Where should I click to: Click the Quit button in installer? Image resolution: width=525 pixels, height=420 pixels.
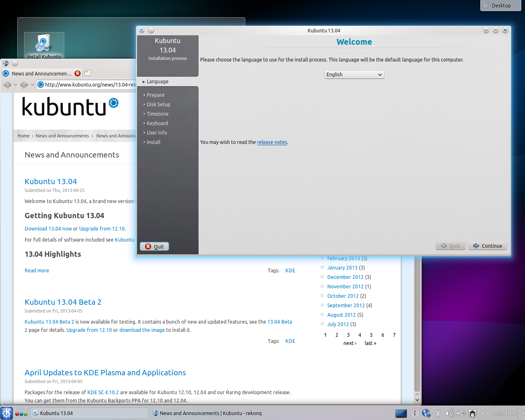[155, 247]
